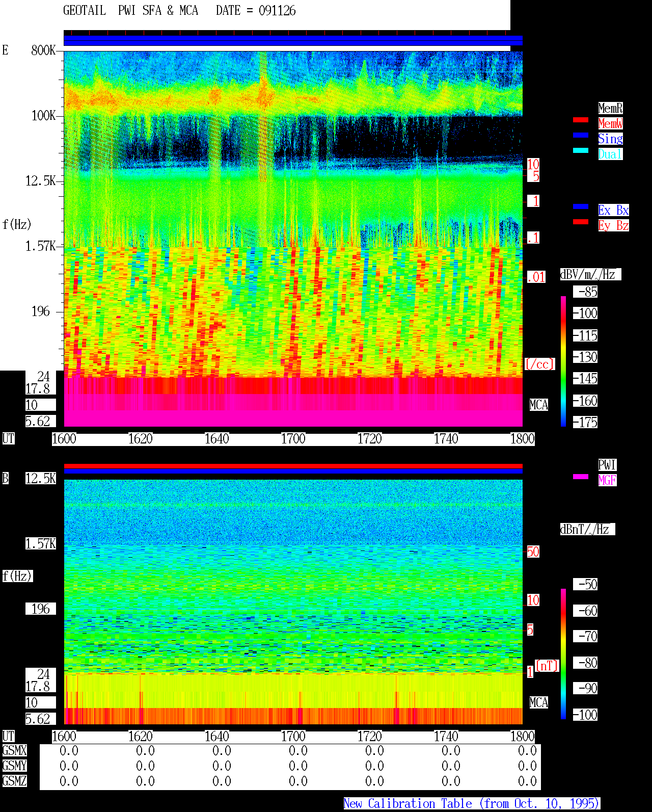This screenshot has height=812, width=652.
Task: Click the red [/cc] density axis label
Action: [539, 364]
